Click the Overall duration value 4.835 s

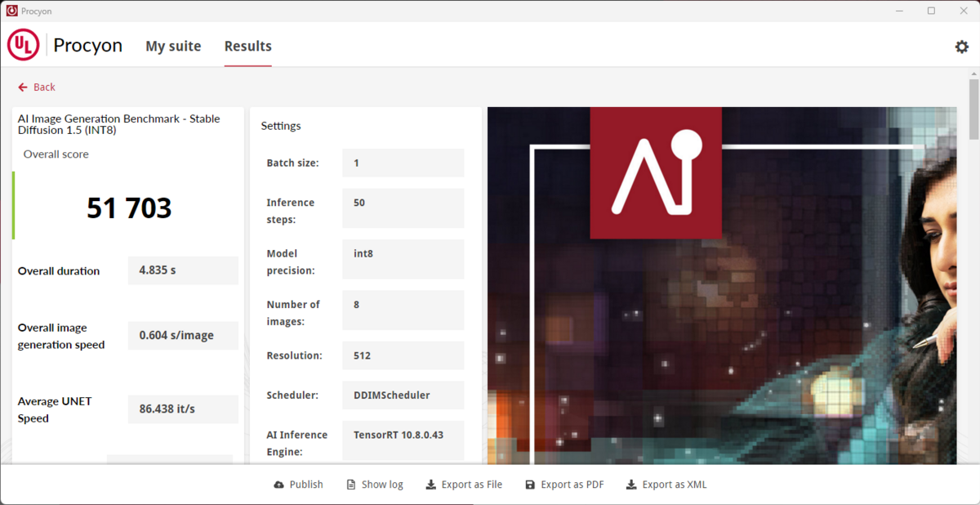(183, 270)
